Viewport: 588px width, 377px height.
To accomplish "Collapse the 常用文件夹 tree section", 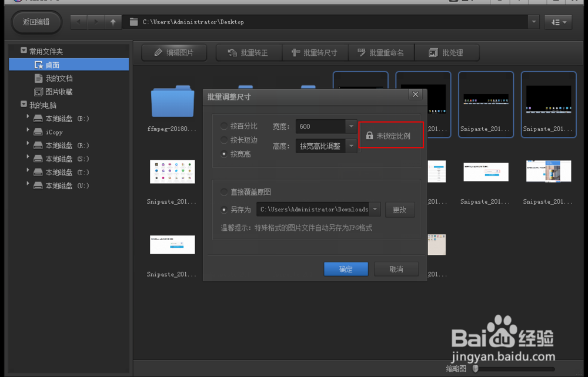I will 24,51.
